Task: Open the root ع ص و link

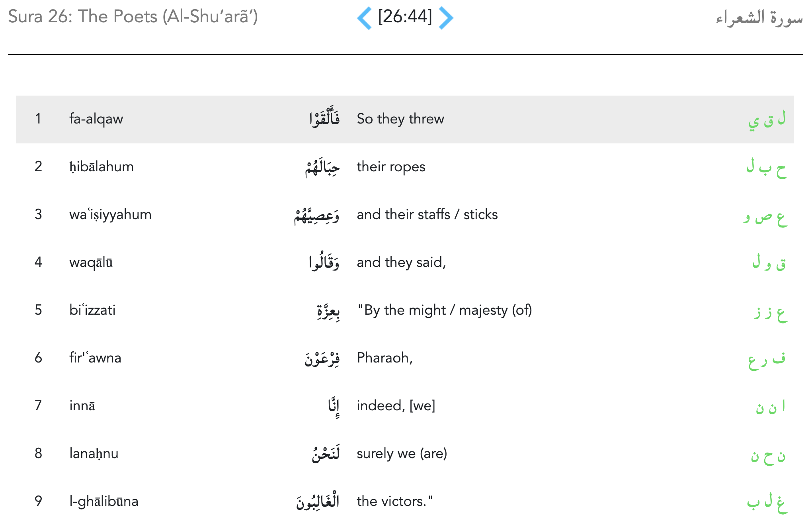Action: (765, 216)
